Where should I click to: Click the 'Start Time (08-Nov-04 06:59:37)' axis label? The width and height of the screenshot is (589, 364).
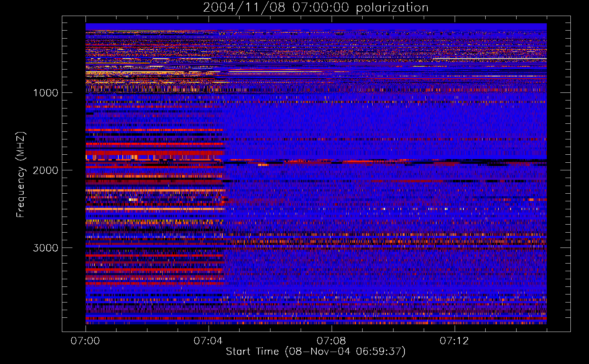pyautogui.click(x=316, y=352)
